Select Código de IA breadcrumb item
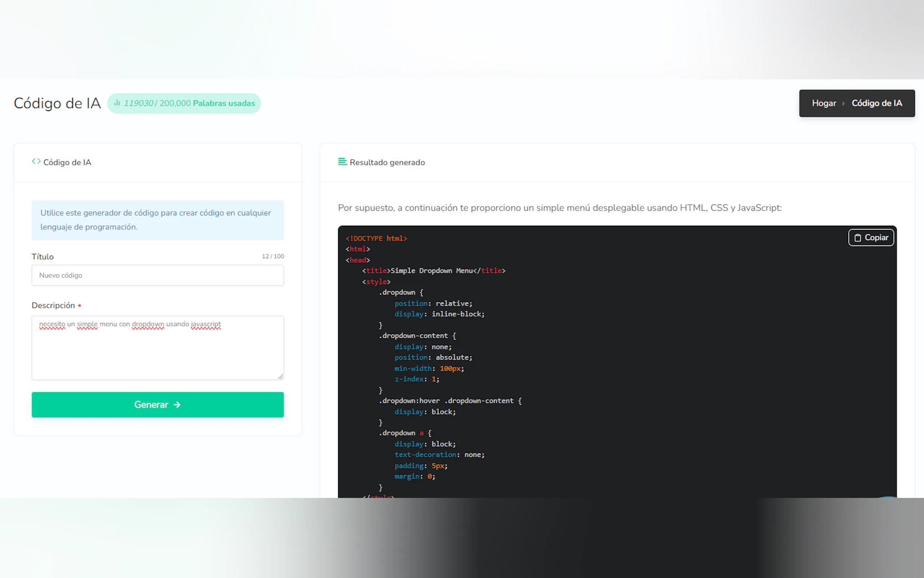The width and height of the screenshot is (924, 578). (x=877, y=103)
